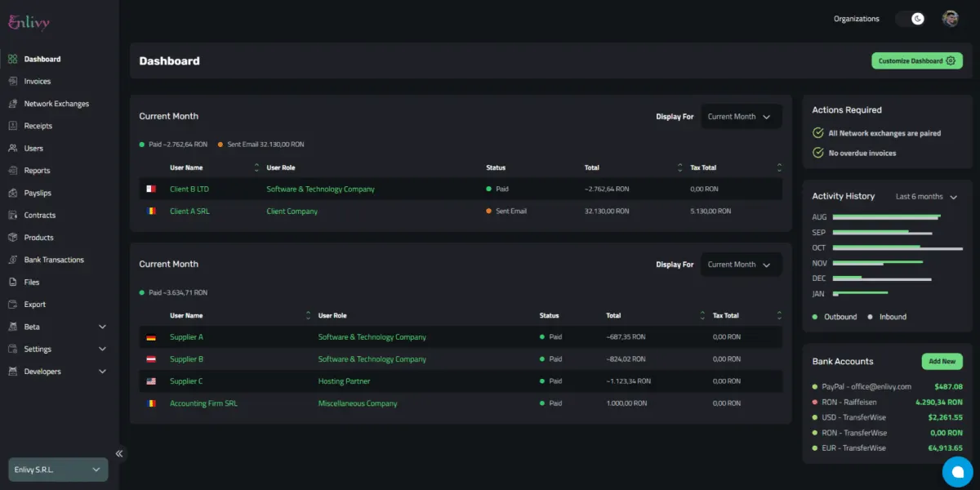Click Customize Dashboard button
The height and width of the screenshot is (490, 980).
(917, 61)
